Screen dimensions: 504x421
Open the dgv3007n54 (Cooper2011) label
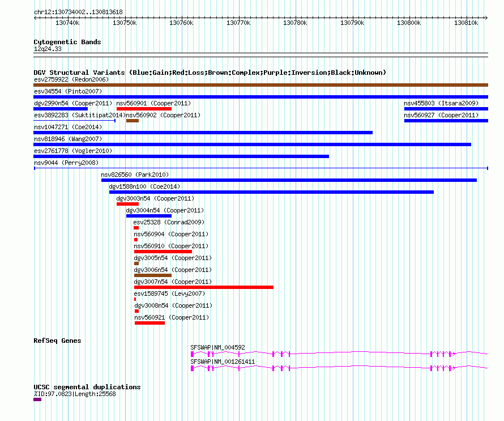click(173, 282)
